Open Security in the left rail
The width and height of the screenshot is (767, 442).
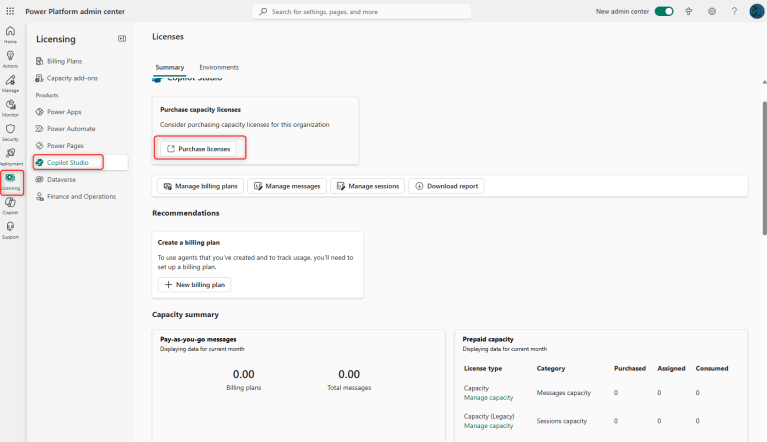pyautogui.click(x=10, y=133)
